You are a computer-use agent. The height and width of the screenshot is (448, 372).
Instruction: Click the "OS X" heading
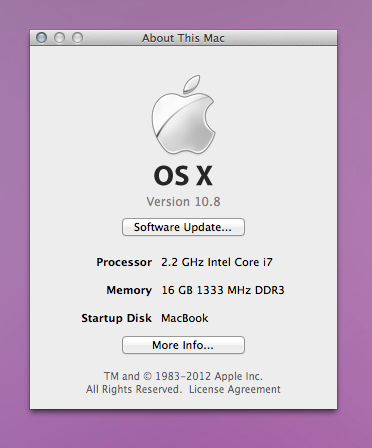(x=183, y=176)
